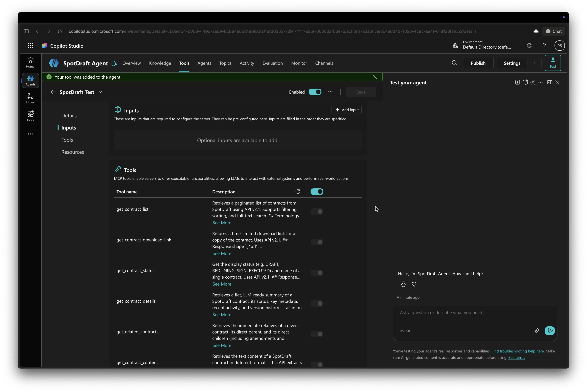Open Copilot Studio settings gear
This screenshot has width=587, height=392.
[x=529, y=45]
